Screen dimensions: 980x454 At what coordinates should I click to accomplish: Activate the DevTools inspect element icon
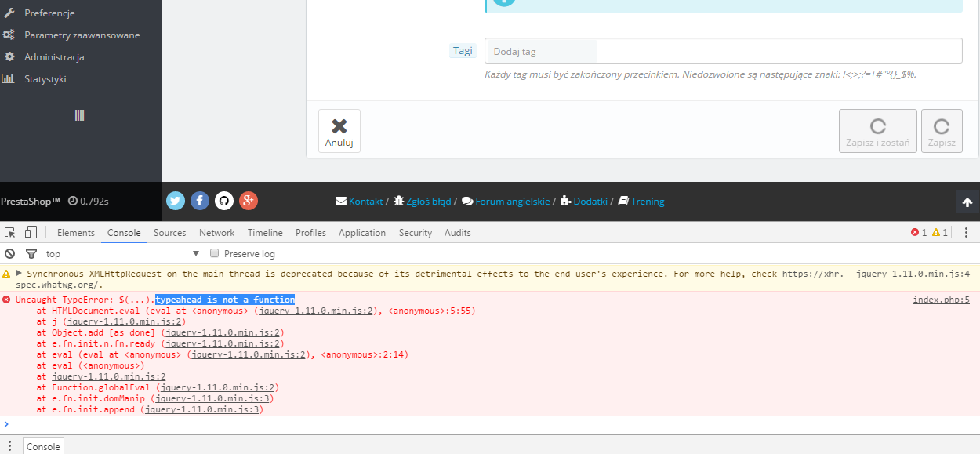point(10,232)
